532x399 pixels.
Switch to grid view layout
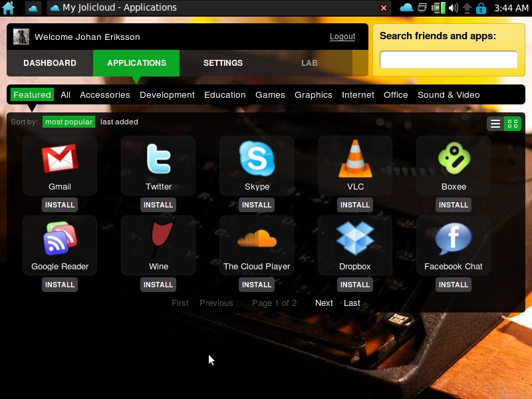coord(513,124)
